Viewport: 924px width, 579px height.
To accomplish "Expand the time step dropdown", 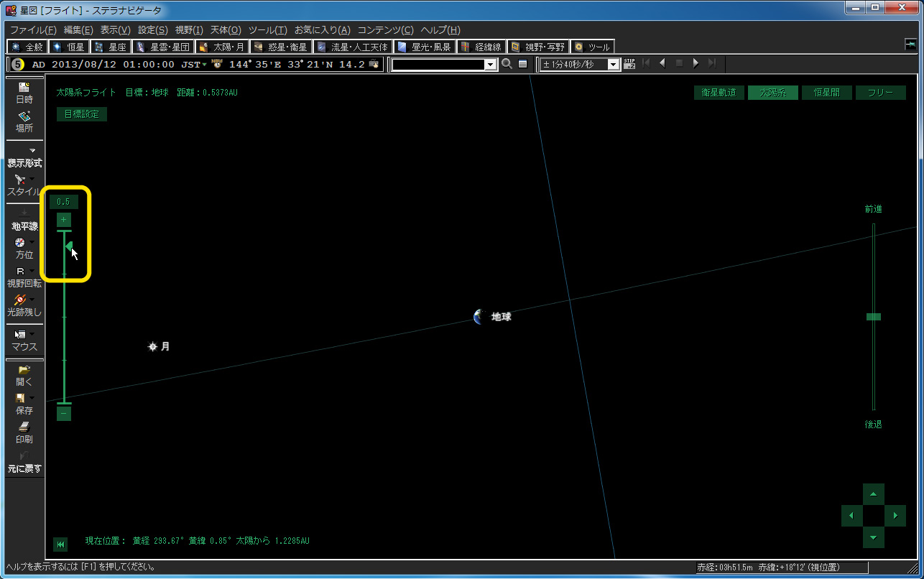I will click(x=613, y=65).
